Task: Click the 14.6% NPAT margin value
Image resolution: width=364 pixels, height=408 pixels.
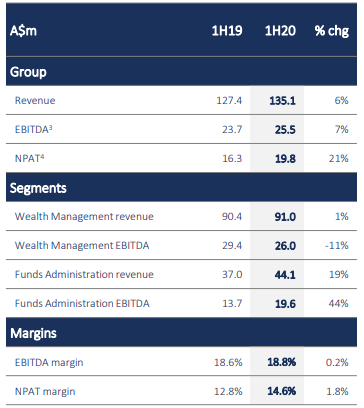Action: tap(282, 391)
